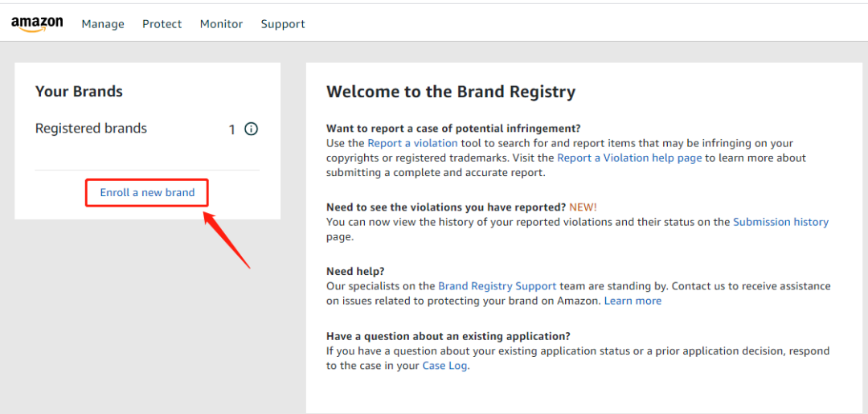Open the Submission history page link
The image size is (868, 414).
coord(780,222)
